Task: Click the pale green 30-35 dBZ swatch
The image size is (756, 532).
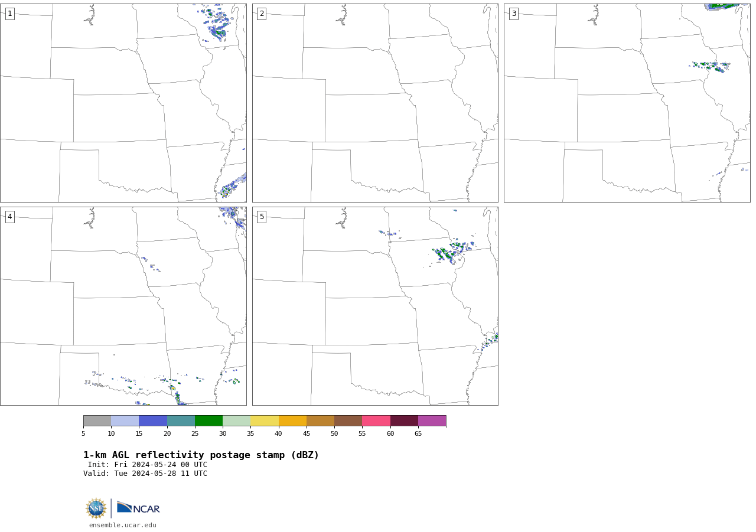Action: tap(237, 420)
